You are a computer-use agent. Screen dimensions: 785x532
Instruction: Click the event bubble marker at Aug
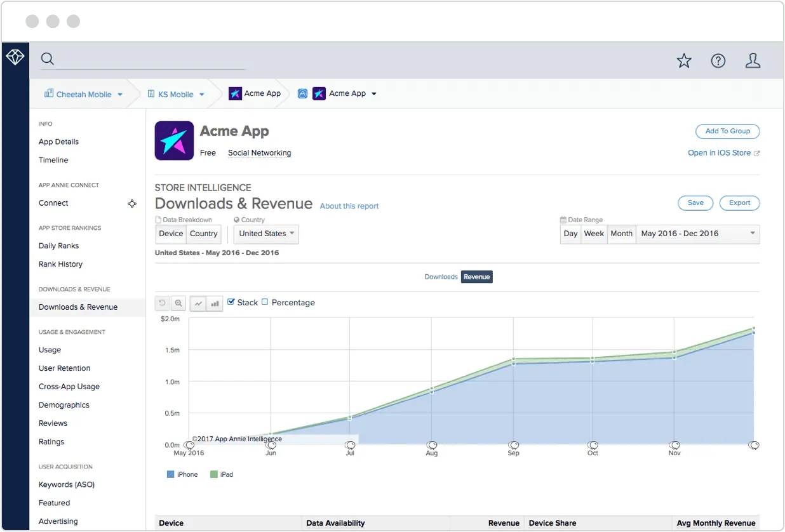click(x=432, y=445)
